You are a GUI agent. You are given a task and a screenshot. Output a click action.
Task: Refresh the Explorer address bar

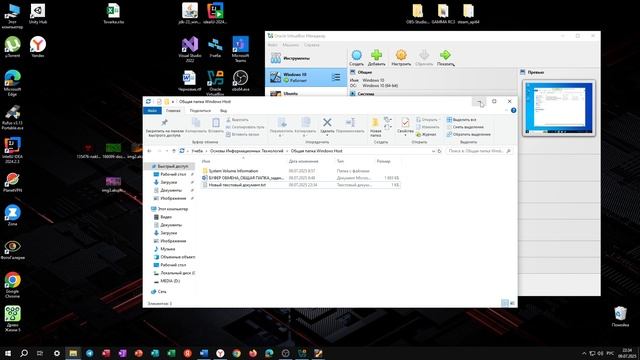(x=440, y=151)
